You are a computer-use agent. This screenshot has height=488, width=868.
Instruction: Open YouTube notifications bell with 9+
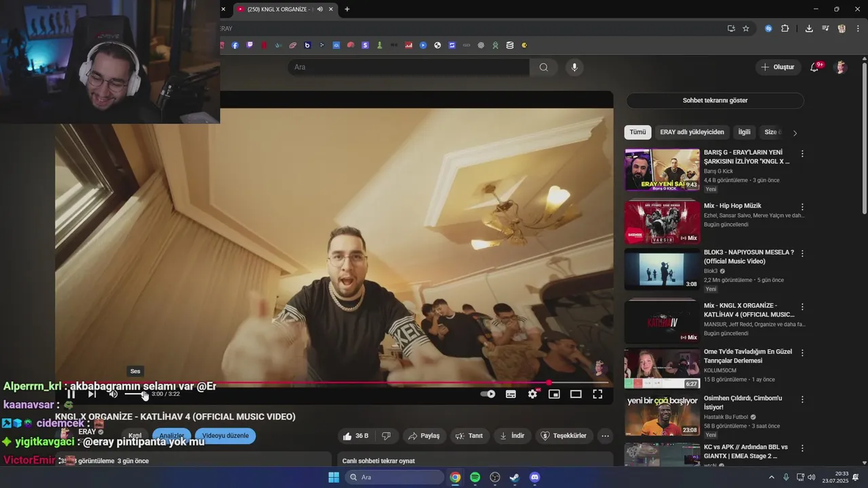click(815, 67)
